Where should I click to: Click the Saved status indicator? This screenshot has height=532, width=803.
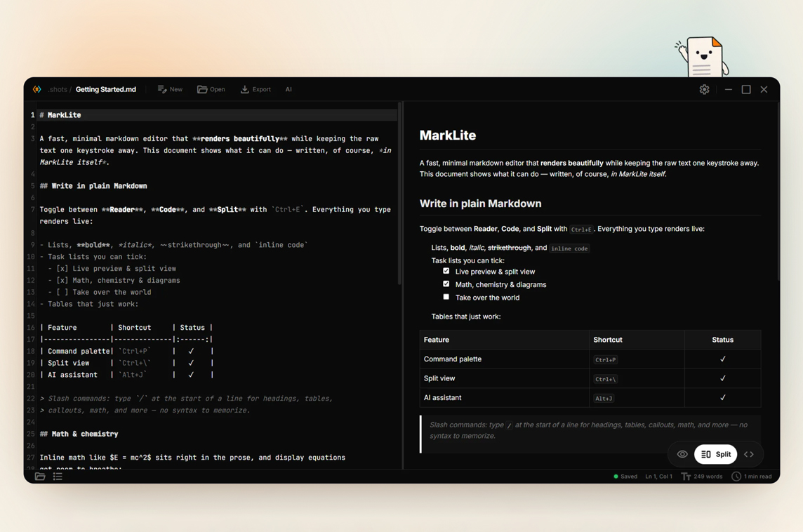(x=625, y=476)
